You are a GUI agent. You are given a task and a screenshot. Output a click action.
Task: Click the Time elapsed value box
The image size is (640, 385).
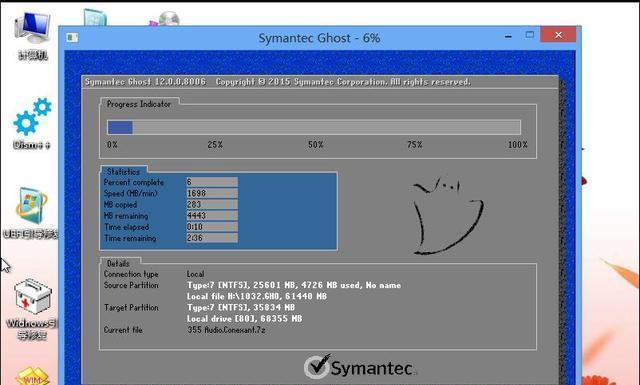[212, 227]
